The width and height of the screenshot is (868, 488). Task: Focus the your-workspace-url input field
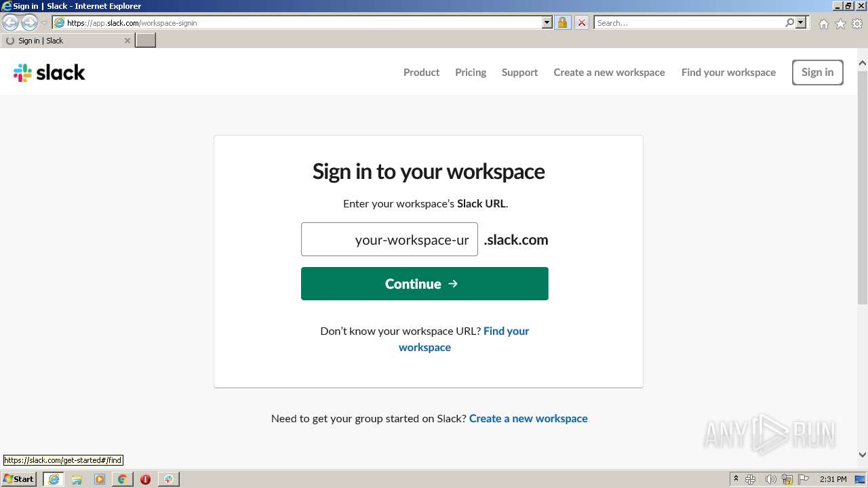click(389, 239)
